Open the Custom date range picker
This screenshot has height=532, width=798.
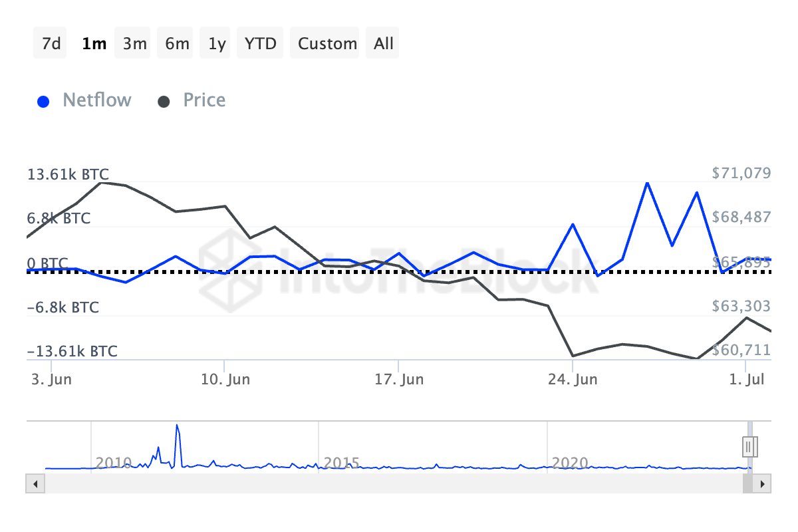click(x=327, y=44)
